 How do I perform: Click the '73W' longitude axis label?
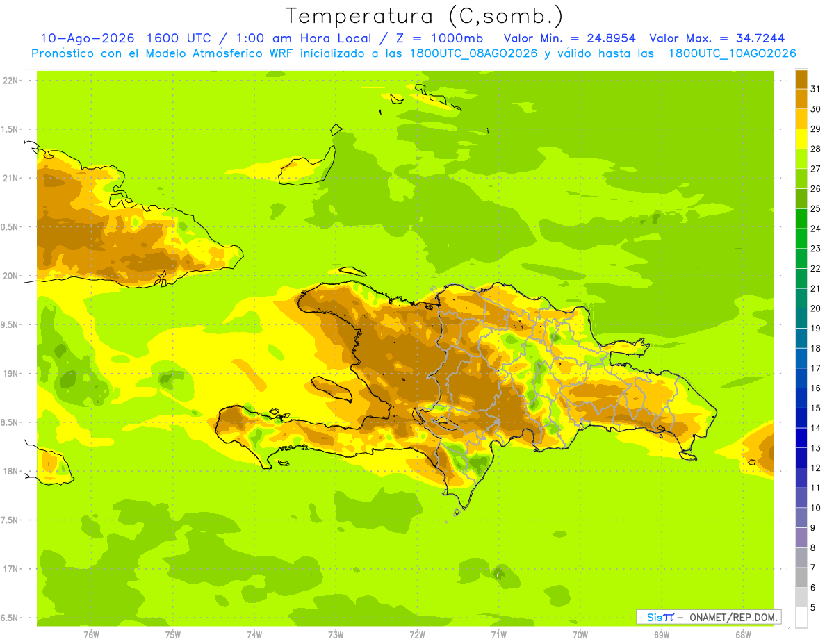click(x=336, y=634)
